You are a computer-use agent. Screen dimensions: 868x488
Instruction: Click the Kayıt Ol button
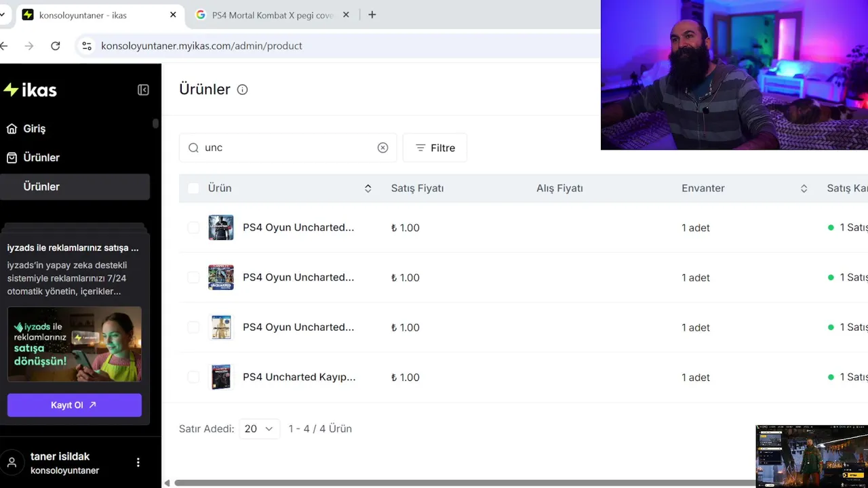click(x=75, y=405)
